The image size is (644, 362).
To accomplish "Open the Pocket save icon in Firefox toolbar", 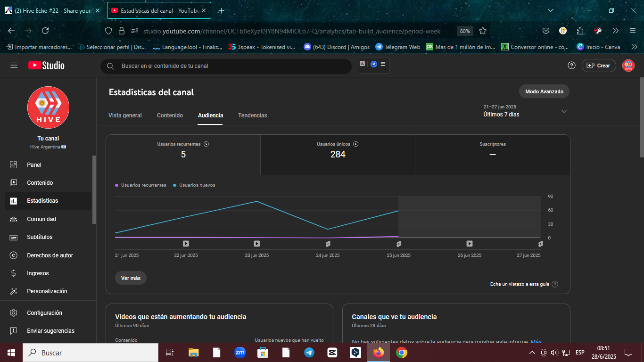I will (546, 31).
